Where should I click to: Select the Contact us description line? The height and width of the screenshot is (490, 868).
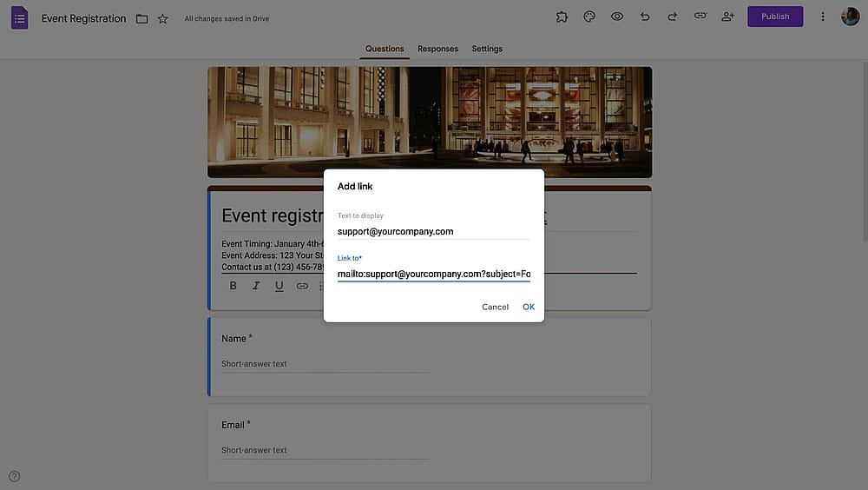click(273, 268)
